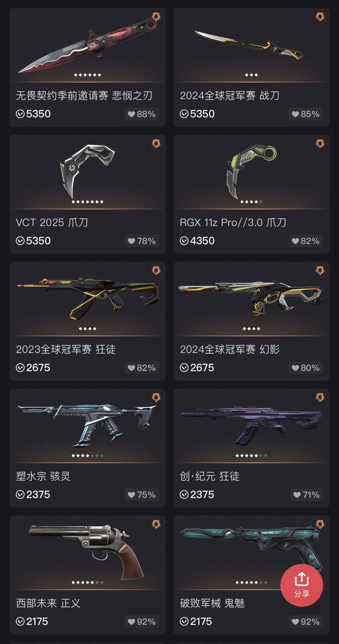Click badge icon on 西部未来 正义 card
This screenshot has height=644, width=339.
(156, 525)
